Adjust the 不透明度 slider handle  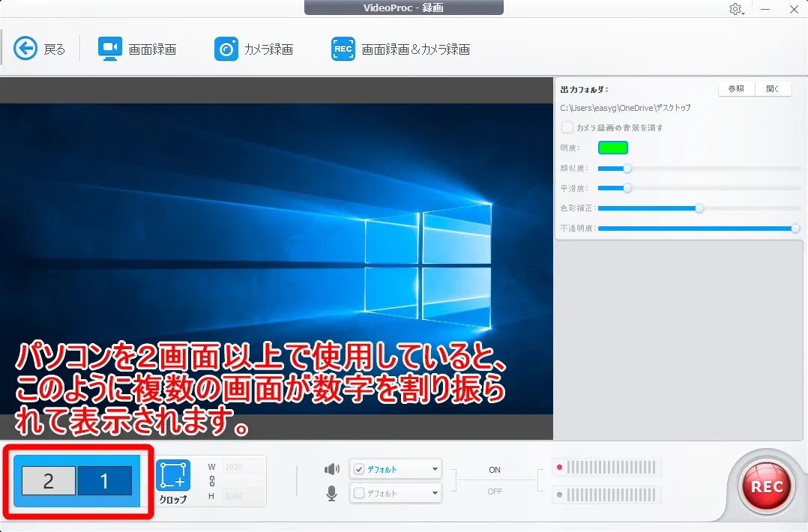[x=796, y=228]
